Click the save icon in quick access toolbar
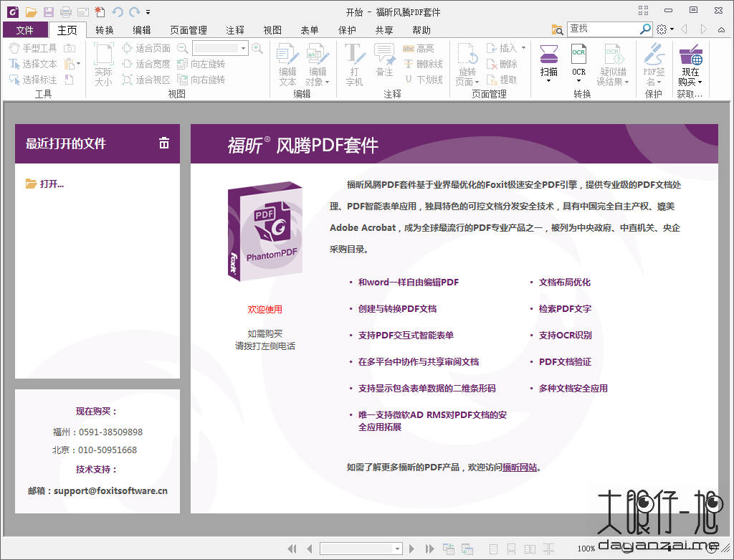The image size is (734, 560). 48,11
